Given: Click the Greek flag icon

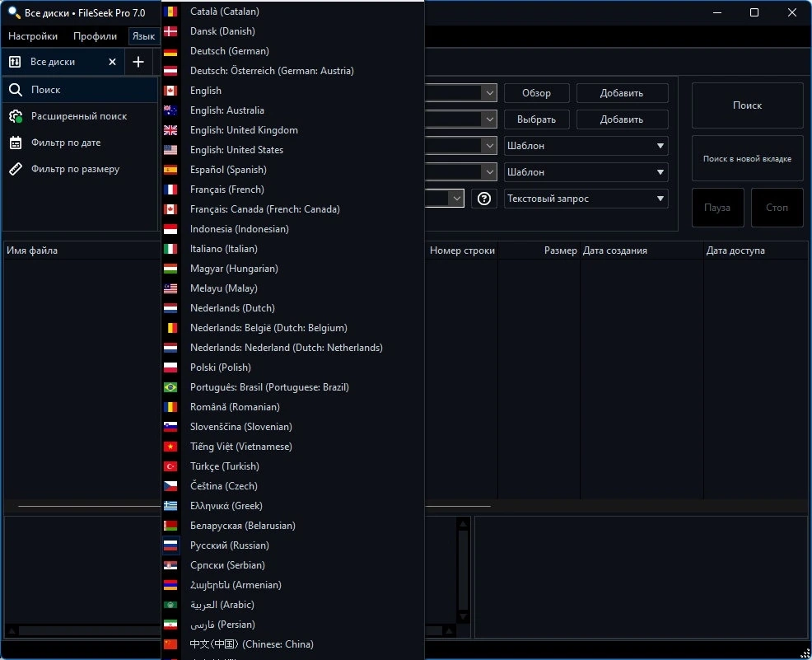Looking at the screenshot, I should click(x=170, y=506).
